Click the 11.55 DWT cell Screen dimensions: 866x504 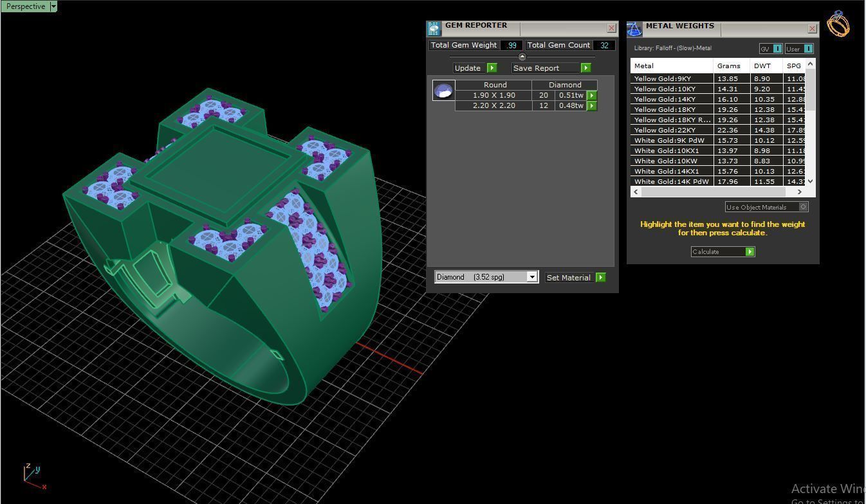pyautogui.click(x=766, y=181)
